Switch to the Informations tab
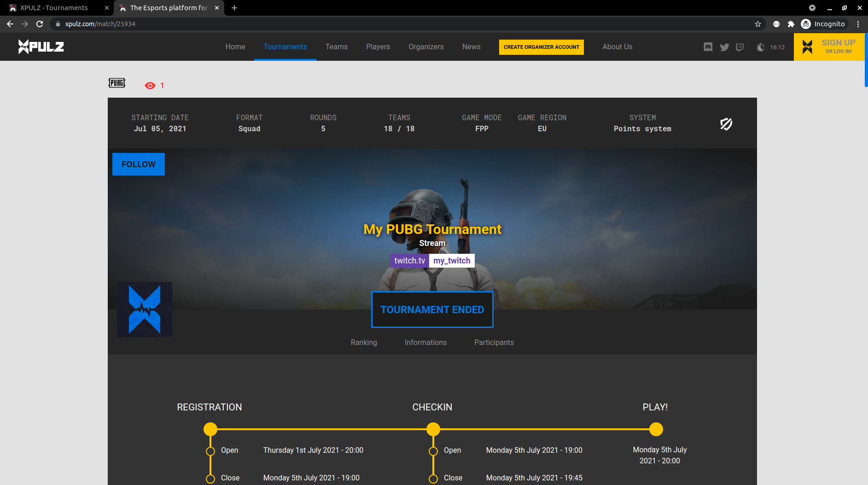The height and width of the screenshot is (485, 868). pos(425,342)
